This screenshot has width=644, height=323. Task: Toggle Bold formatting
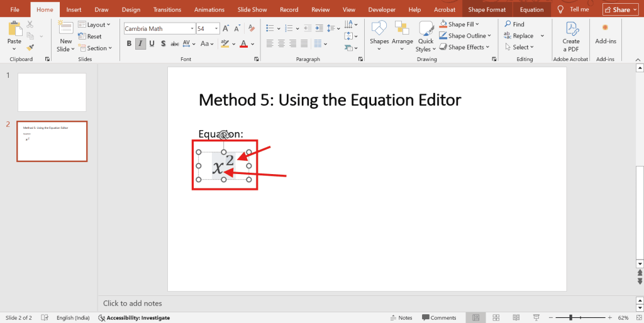coord(129,43)
